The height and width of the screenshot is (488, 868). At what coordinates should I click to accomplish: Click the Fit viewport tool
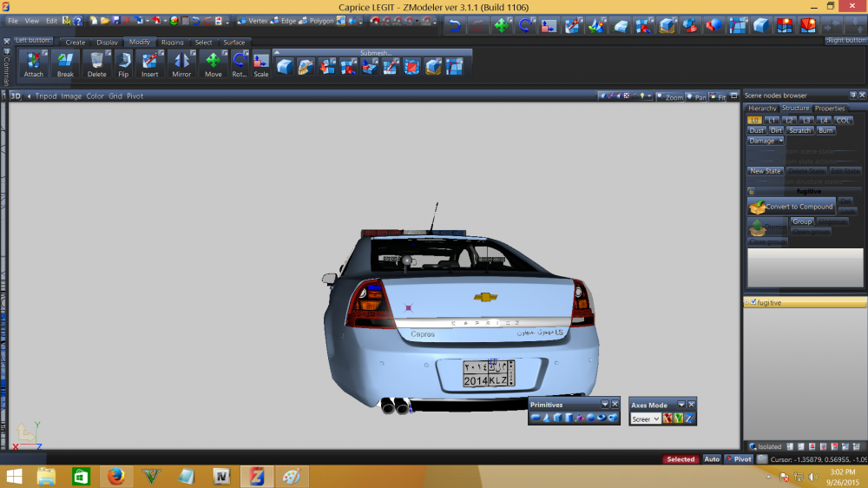coord(718,96)
